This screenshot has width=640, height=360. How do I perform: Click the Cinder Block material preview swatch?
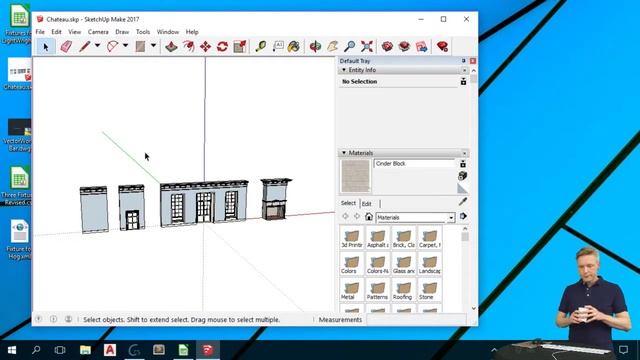tap(356, 176)
